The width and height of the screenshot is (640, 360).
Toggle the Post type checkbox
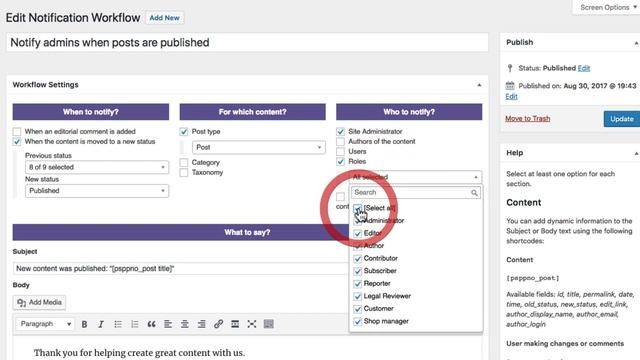(184, 131)
